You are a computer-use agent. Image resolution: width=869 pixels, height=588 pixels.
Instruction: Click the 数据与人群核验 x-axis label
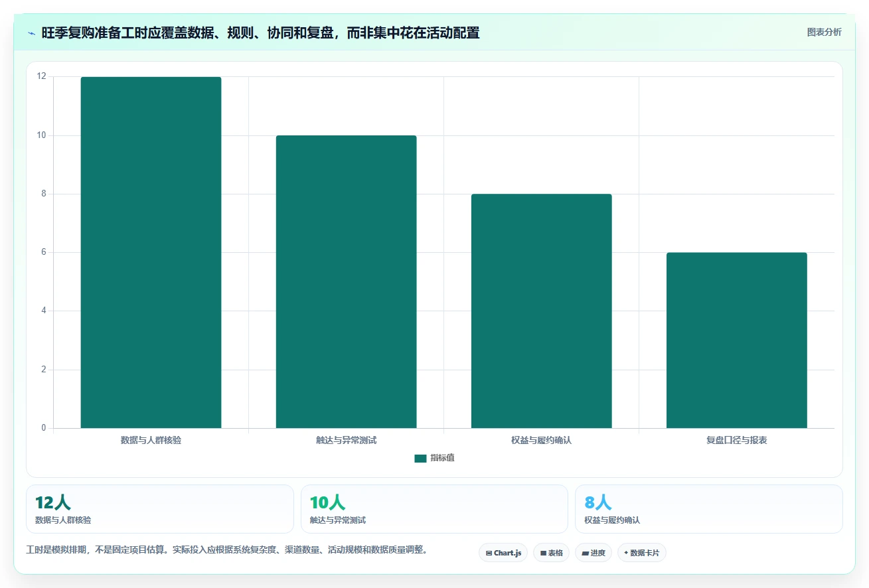(151, 440)
